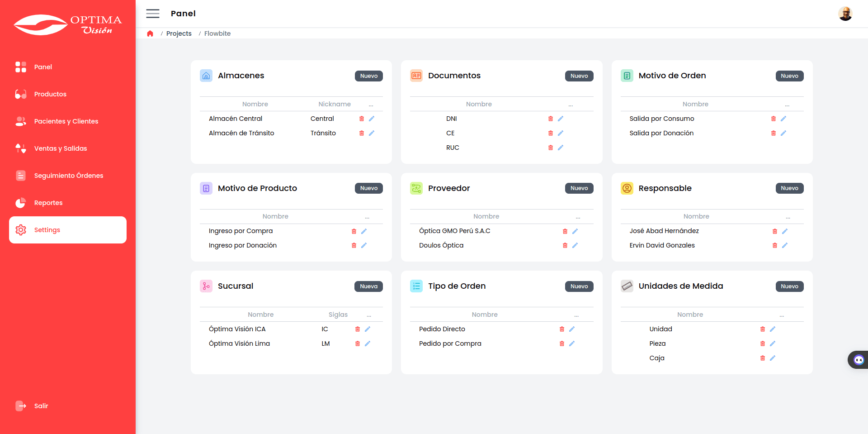Open the chat bot widget
This screenshot has height=434, width=868.
[x=859, y=360]
